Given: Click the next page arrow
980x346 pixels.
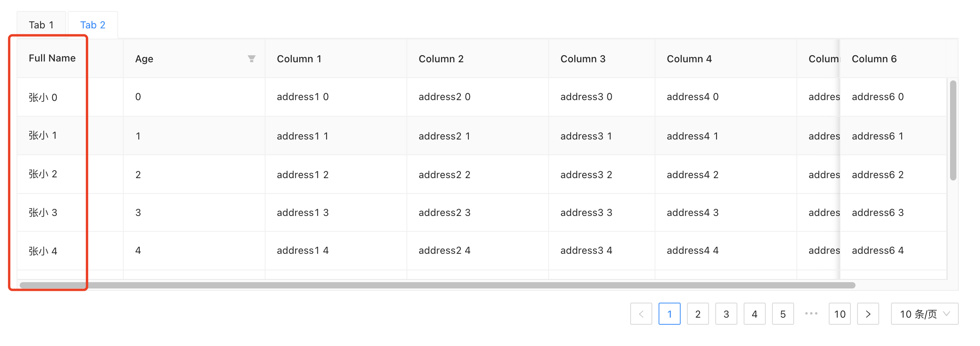Looking at the screenshot, I should [868, 314].
